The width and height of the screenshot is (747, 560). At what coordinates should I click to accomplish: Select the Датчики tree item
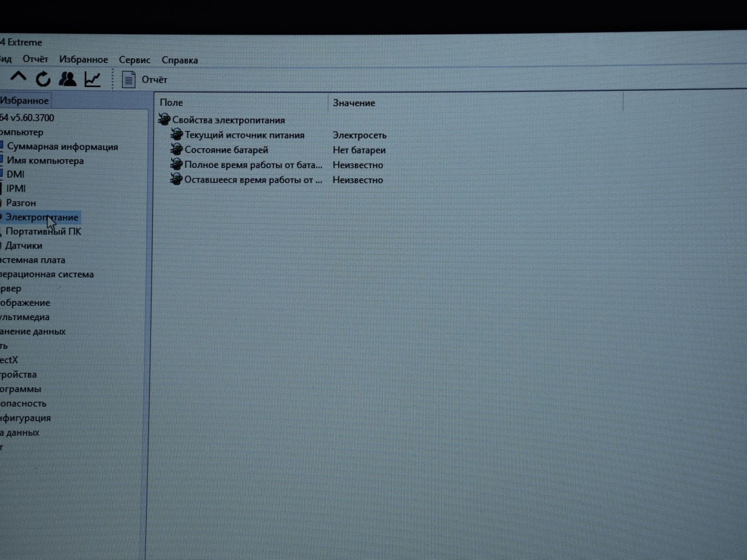(24, 246)
